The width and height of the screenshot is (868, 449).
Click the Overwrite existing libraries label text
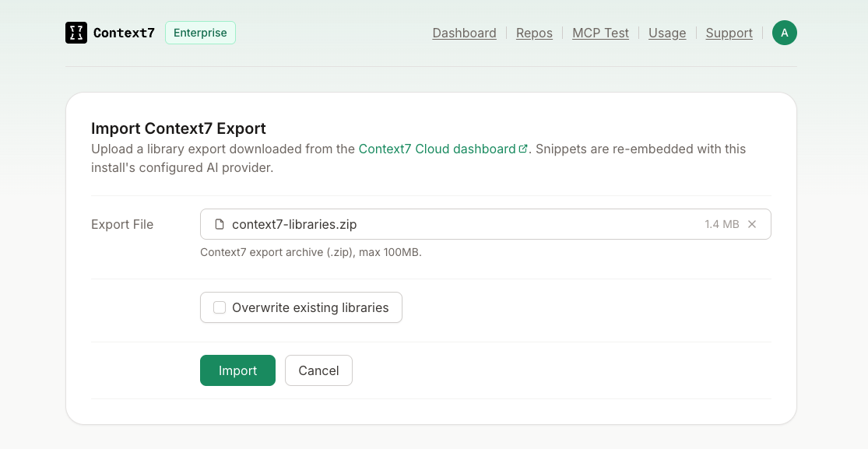click(310, 307)
